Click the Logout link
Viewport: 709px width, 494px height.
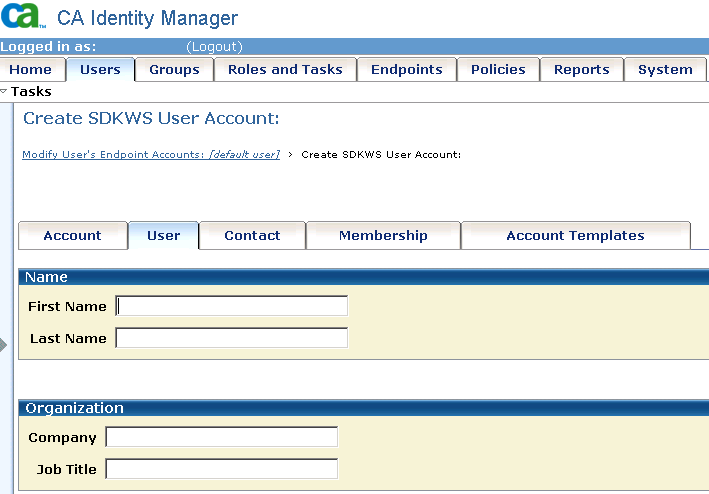click(214, 47)
